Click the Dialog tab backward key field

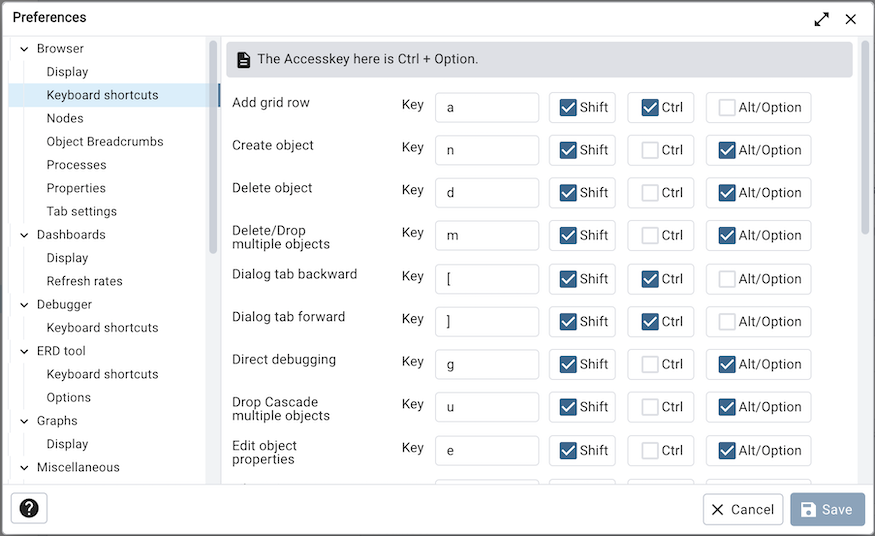click(487, 279)
